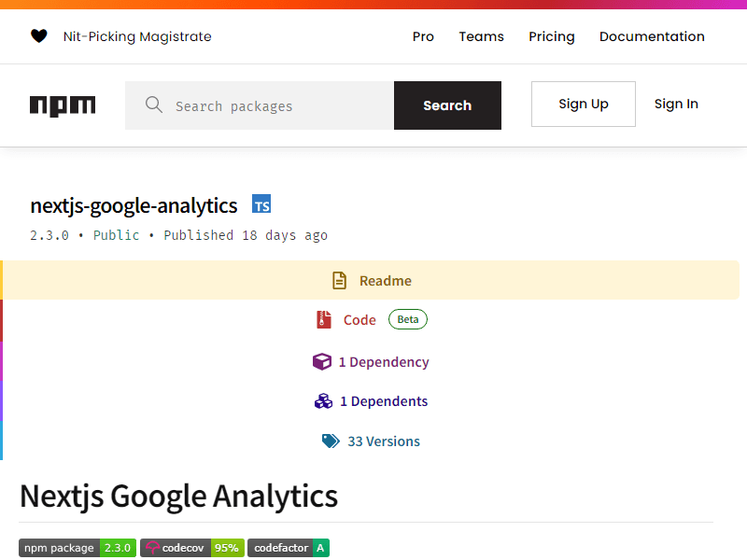Click the Sign Up button
The image size is (747, 560).
583,104
